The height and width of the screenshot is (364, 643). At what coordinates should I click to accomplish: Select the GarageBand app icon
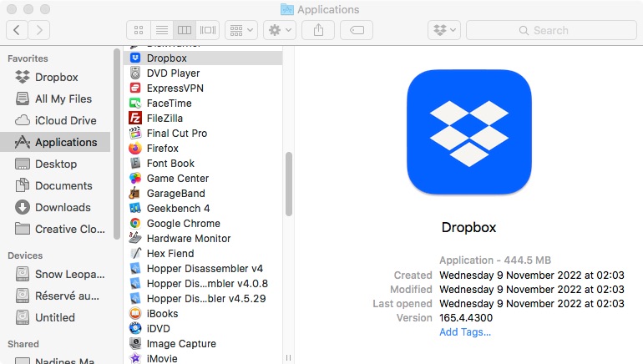[x=135, y=194]
